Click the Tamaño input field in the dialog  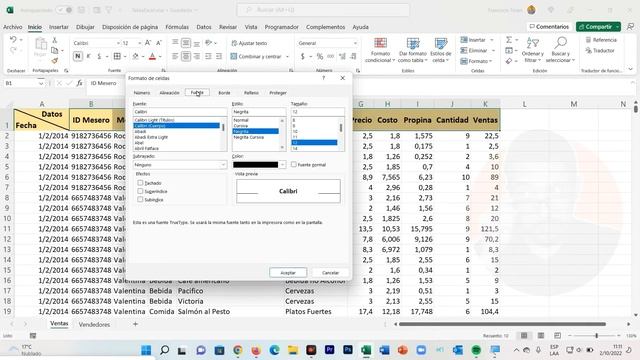(317, 112)
